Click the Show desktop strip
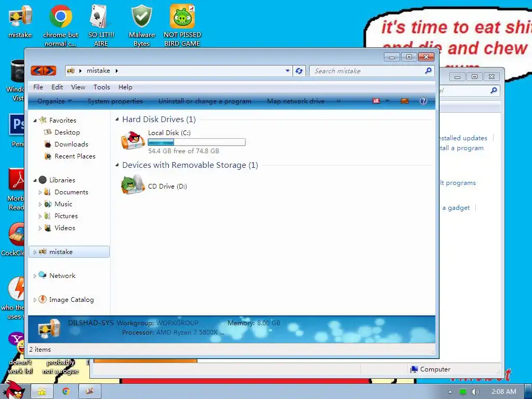The width and height of the screenshot is (532, 399). (x=528, y=392)
